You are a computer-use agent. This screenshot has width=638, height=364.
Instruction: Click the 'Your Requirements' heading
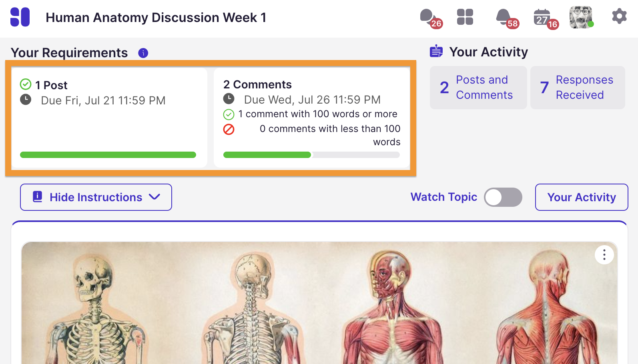pos(69,53)
